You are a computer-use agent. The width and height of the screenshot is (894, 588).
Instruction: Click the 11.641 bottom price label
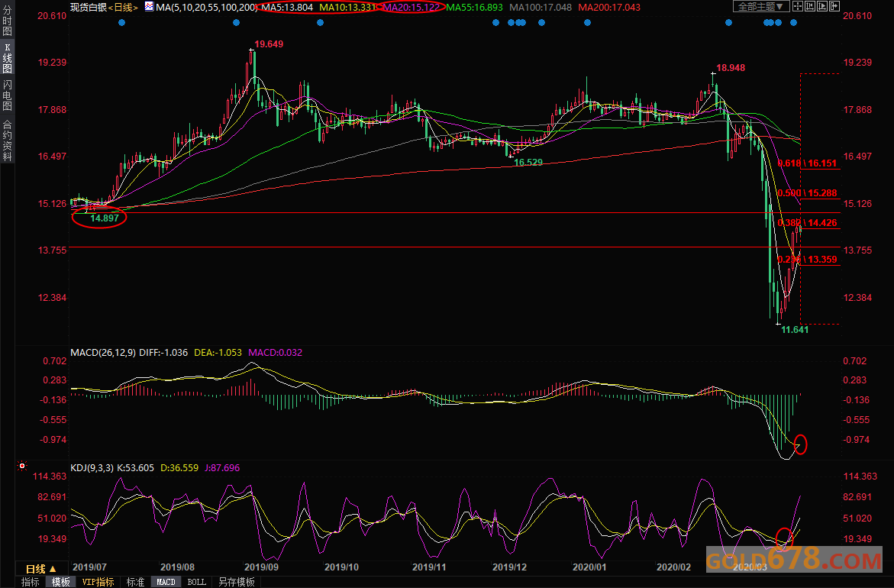click(x=795, y=330)
